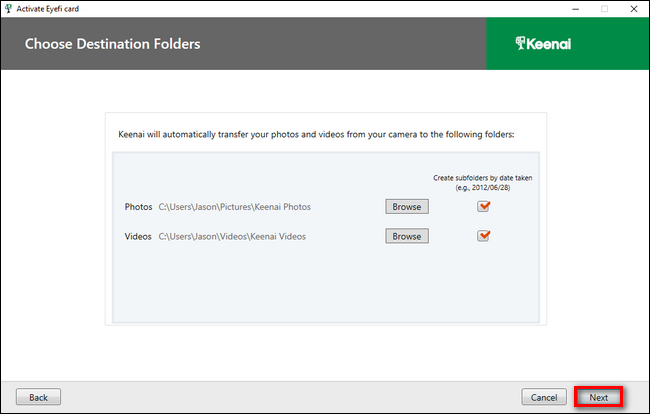Select the Keenai Videos folder path text

(232, 236)
